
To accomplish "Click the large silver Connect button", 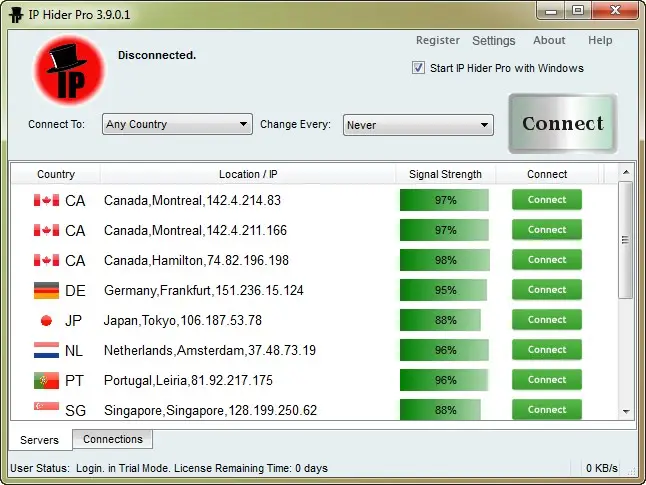I will pos(563,124).
